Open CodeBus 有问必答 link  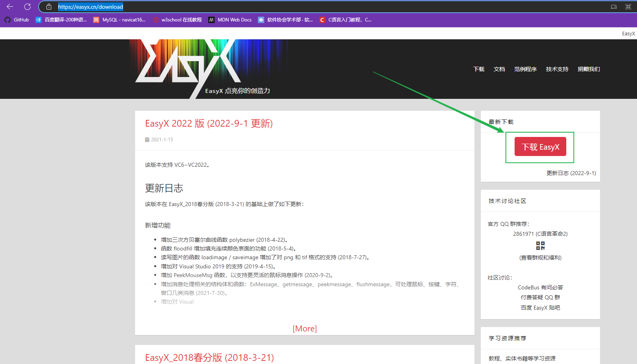[540, 287]
